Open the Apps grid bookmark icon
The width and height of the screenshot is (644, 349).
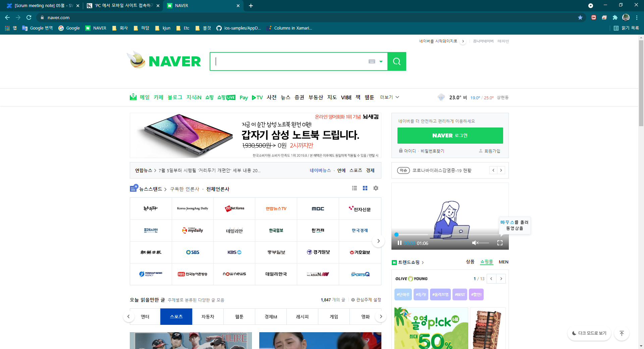7,28
